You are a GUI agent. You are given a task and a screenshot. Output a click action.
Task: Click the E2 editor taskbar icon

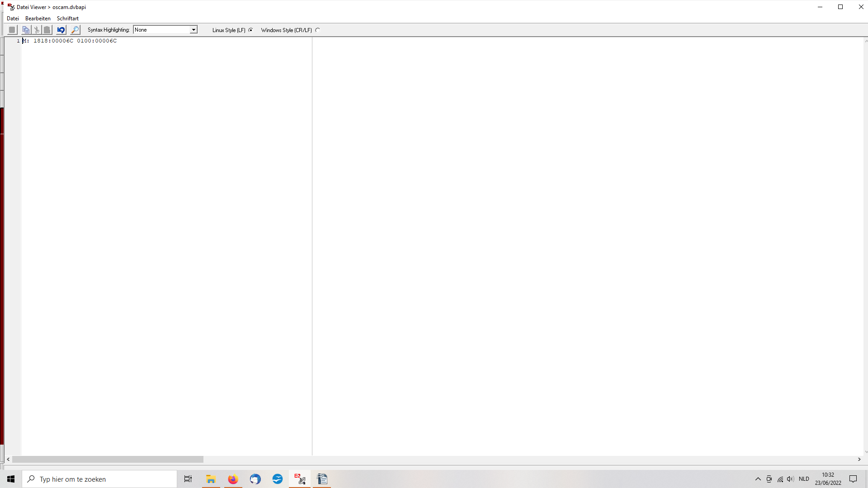click(x=300, y=479)
